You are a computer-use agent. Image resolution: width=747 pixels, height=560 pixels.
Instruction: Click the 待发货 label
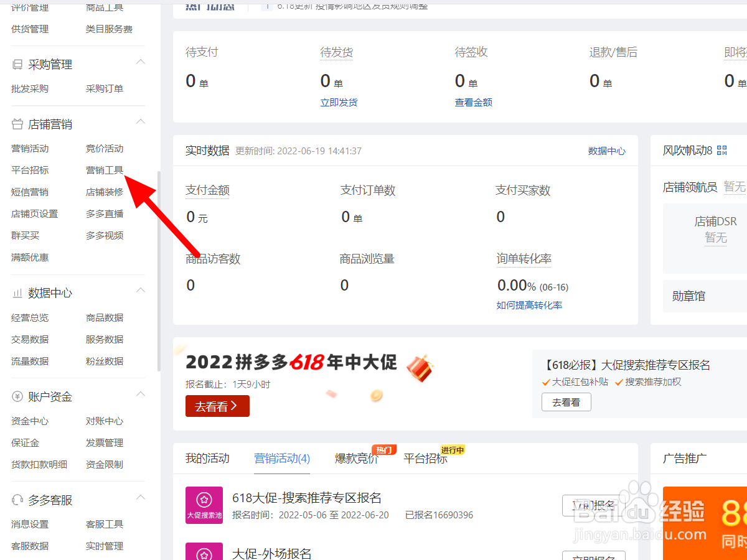click(337, 52)
